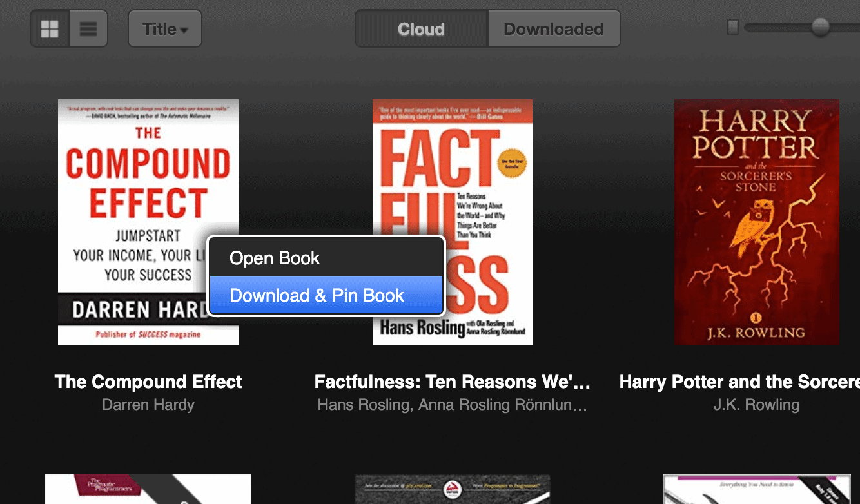Click the small book size icon near the slider

(x=734, y=28)
